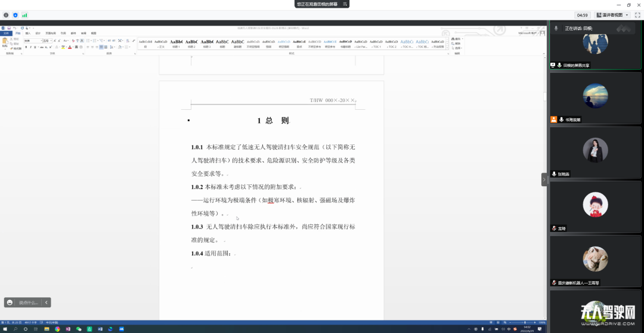Click the 说点什么 chat input box

(x=28, y=303)
